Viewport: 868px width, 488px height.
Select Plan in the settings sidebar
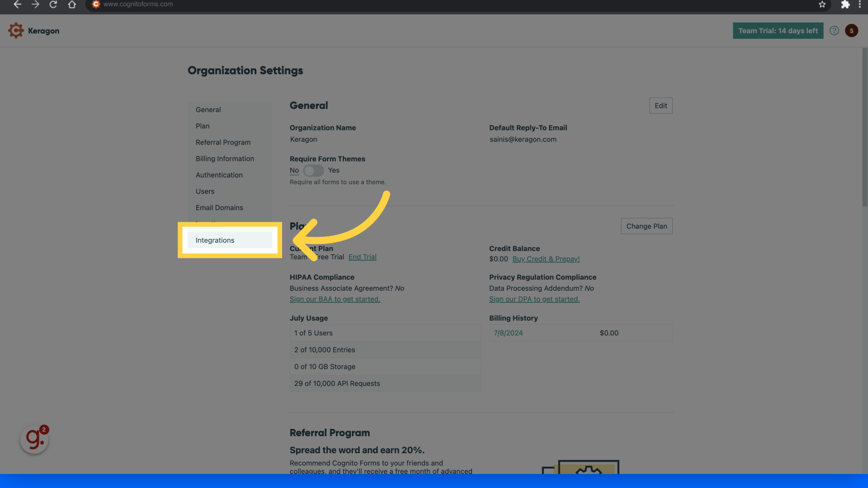[x=203, y=126]
